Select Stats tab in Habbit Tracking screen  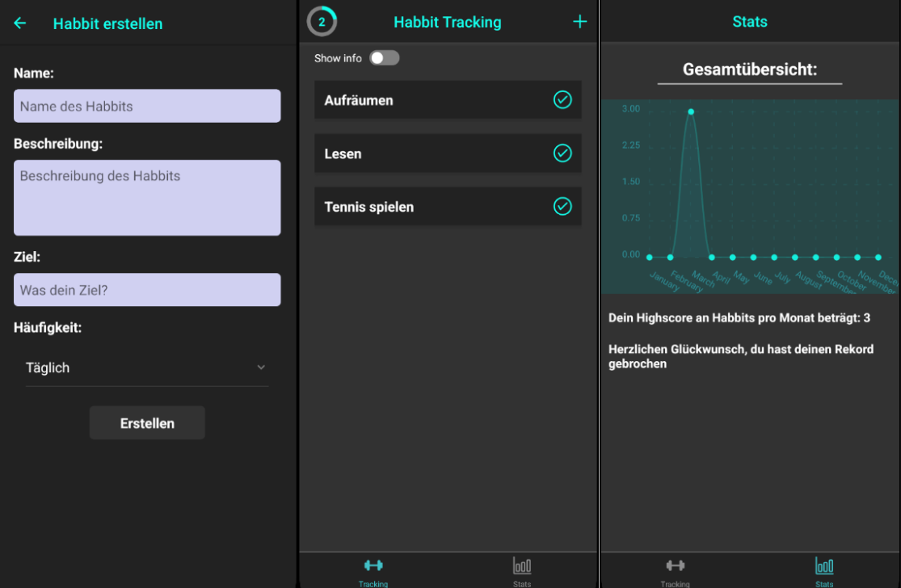(x=522, y=571)
